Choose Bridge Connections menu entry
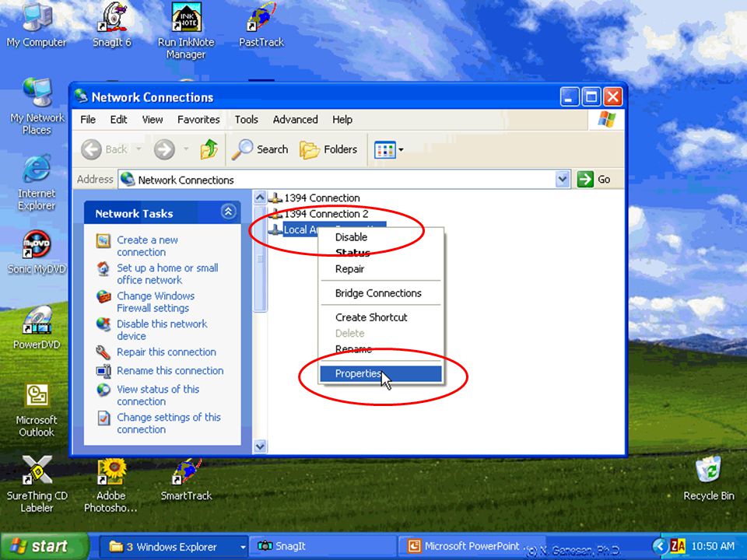 [381, 293]
